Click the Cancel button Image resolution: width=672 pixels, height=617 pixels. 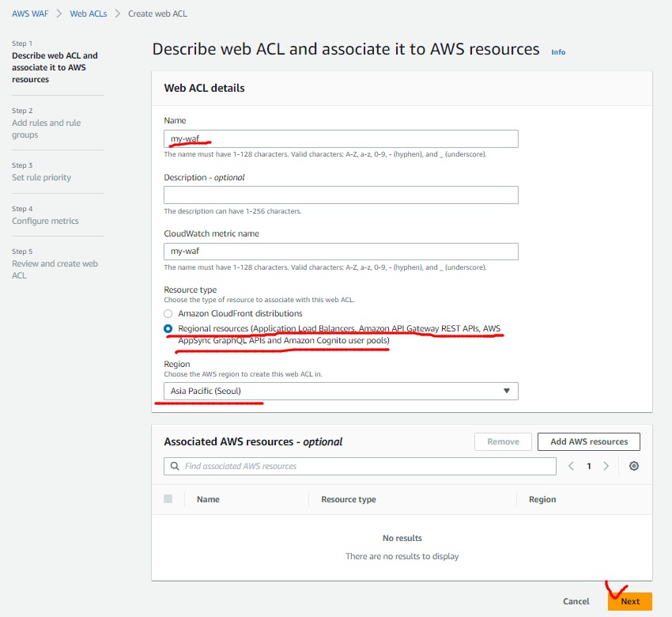point(576,601)
